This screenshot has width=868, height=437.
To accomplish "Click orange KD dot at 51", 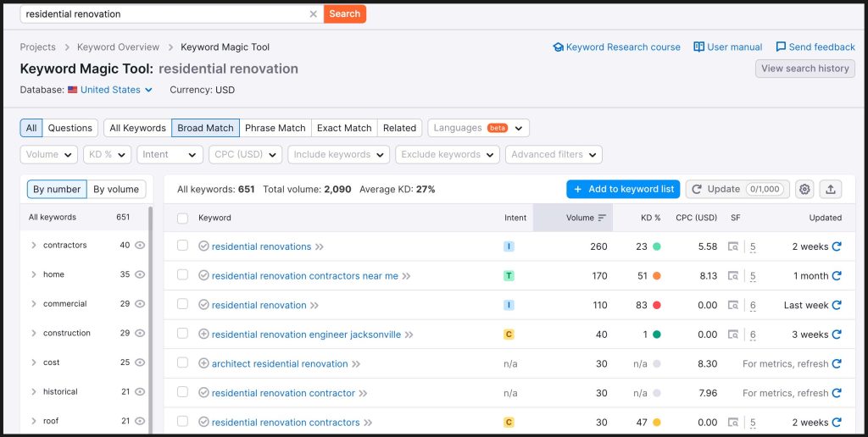I will [x=657, y=276].
